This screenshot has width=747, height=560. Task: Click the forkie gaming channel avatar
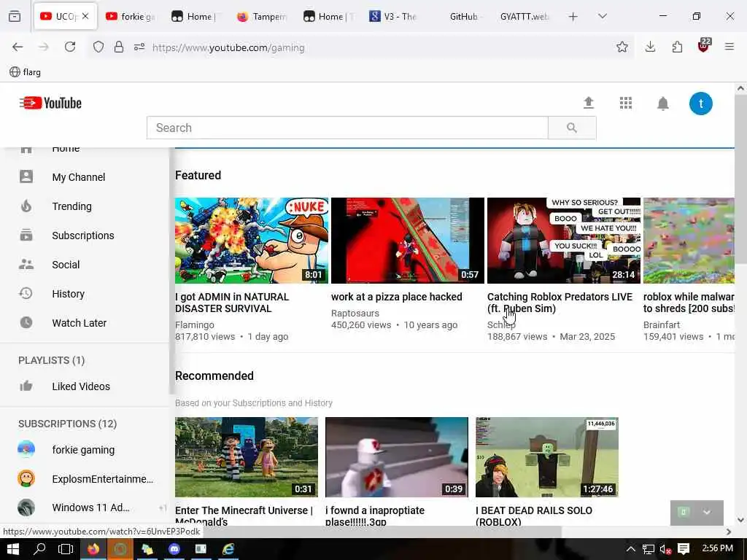click(x=26, y=449)
